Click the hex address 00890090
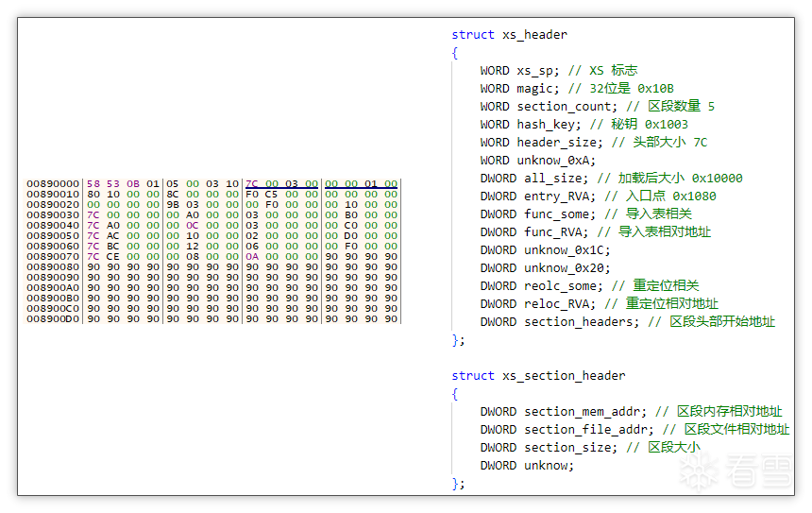812x513 pixels. 53,277
